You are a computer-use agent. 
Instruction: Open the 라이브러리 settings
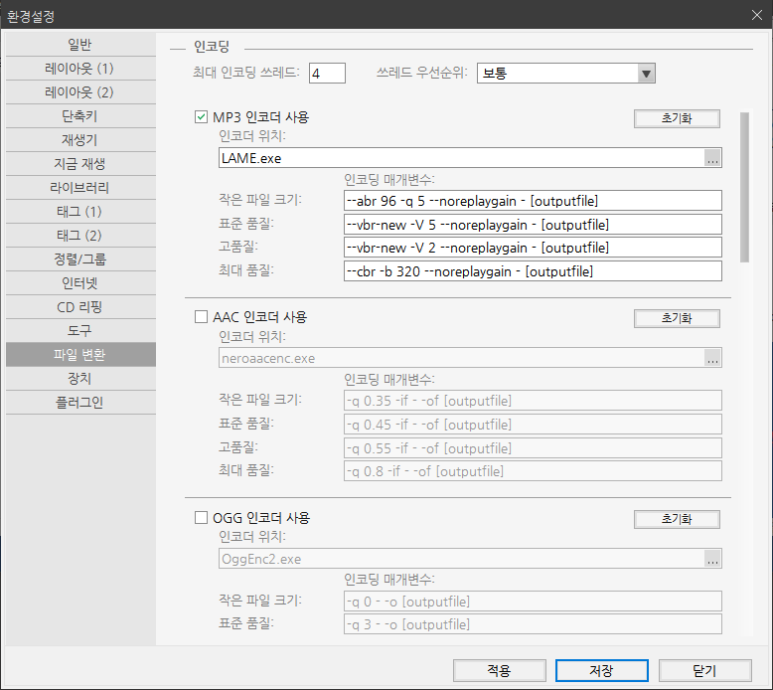tap(81, 188)
